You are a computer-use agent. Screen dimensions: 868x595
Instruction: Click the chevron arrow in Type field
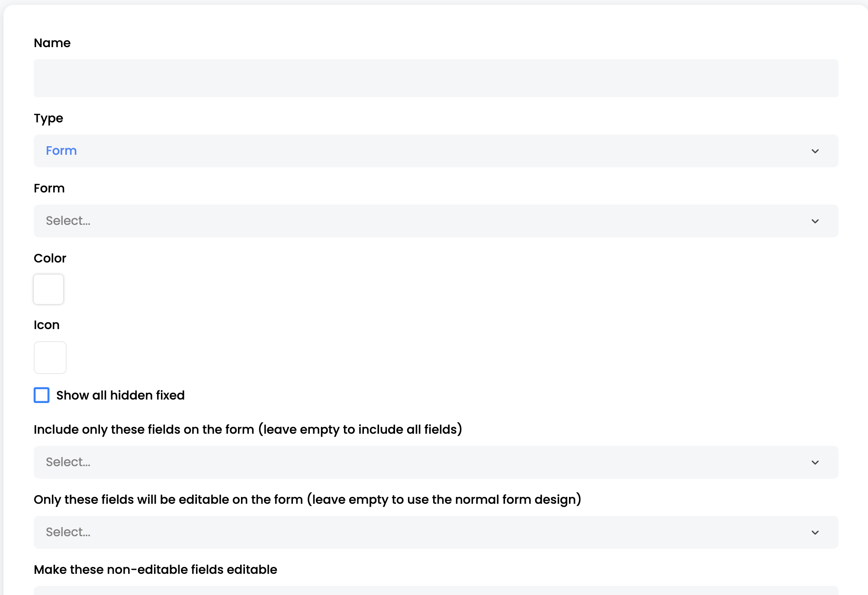[815, 151]
